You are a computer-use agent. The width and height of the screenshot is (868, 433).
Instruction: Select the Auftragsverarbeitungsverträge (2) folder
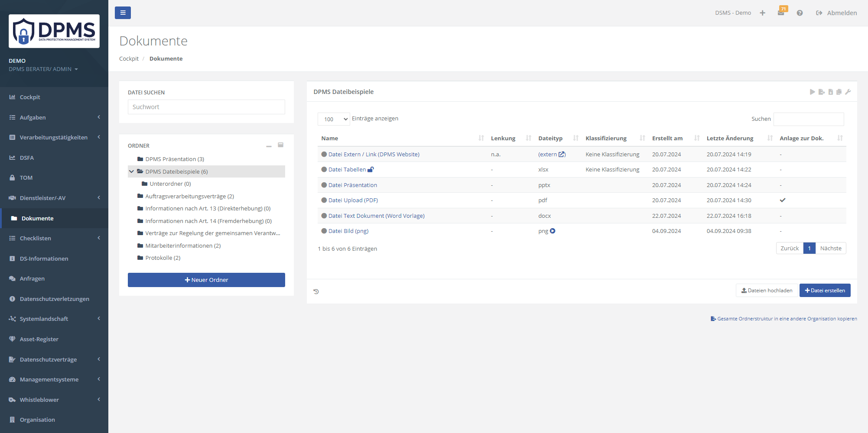coord(189,196)
